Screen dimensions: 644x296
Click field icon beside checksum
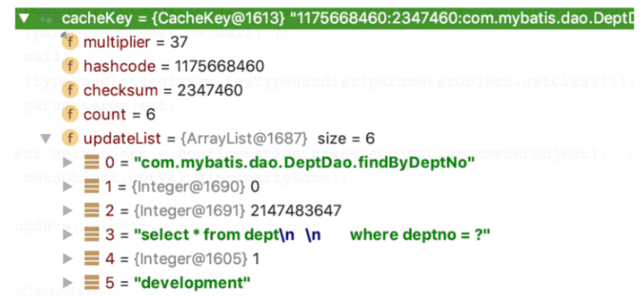[70, 90]
